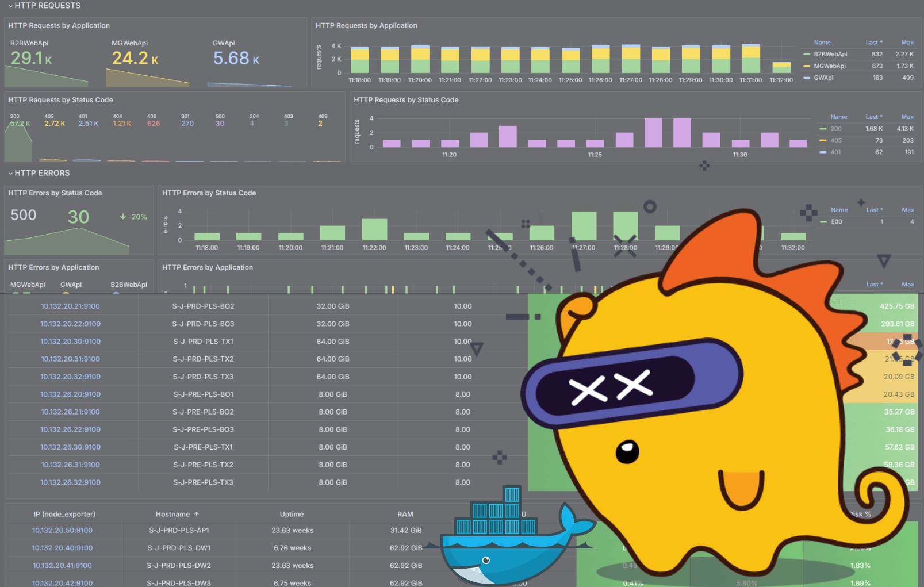Toggle the MGWebApi legend series
The height and width of the screenshot is (587, 924).
click(829, 66)
